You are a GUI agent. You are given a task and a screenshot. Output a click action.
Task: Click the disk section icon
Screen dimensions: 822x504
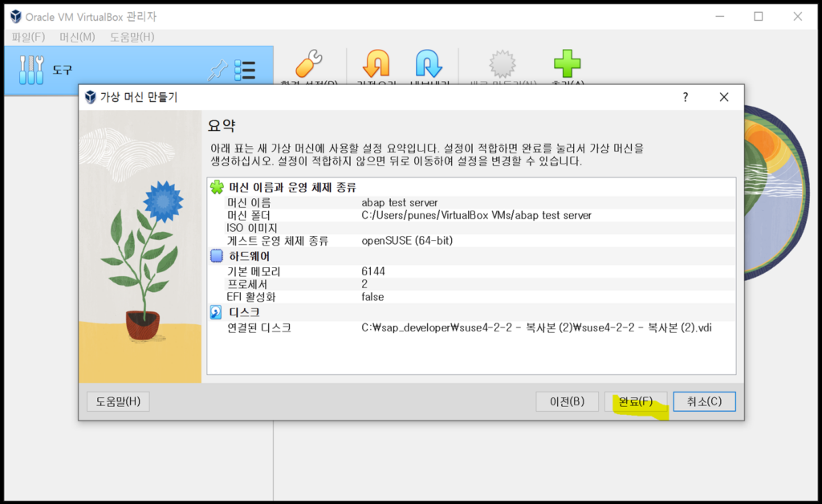pyautogui.click(x=216, y=312)
